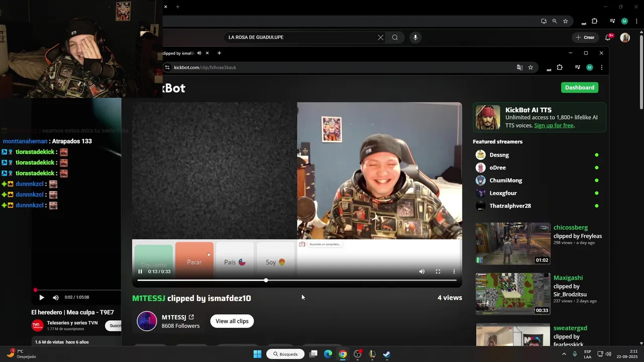The height and width of the screenshot is (362, 644).
Task: Open Teleseries y series TVN channel
Action: tap(72, 323)
